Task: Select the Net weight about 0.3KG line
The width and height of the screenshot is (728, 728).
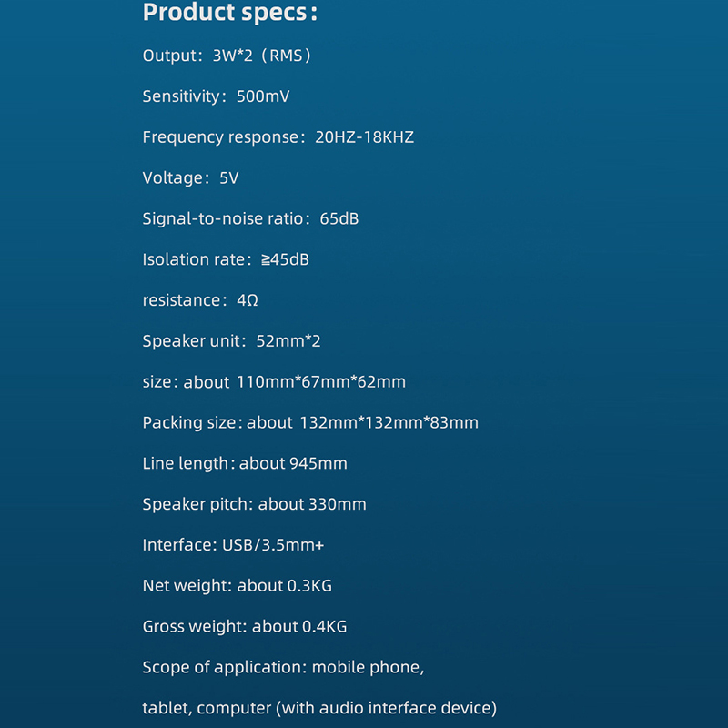Action: 237,586
